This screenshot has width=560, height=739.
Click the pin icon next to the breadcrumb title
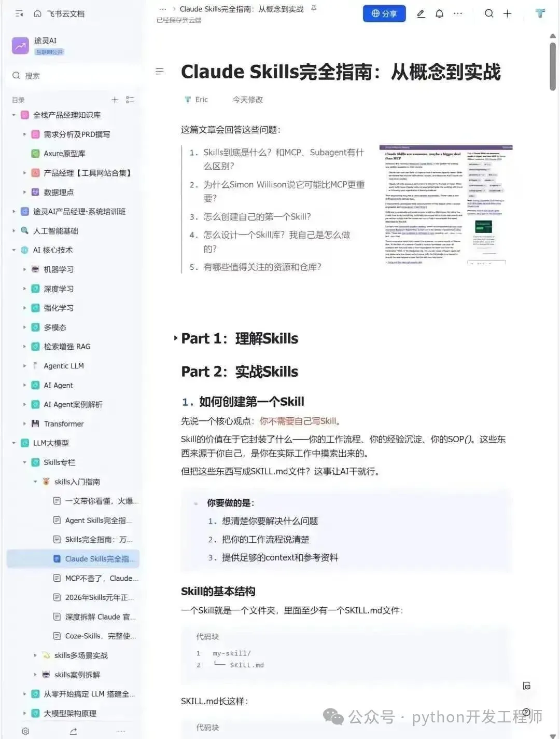click(314, 9)
